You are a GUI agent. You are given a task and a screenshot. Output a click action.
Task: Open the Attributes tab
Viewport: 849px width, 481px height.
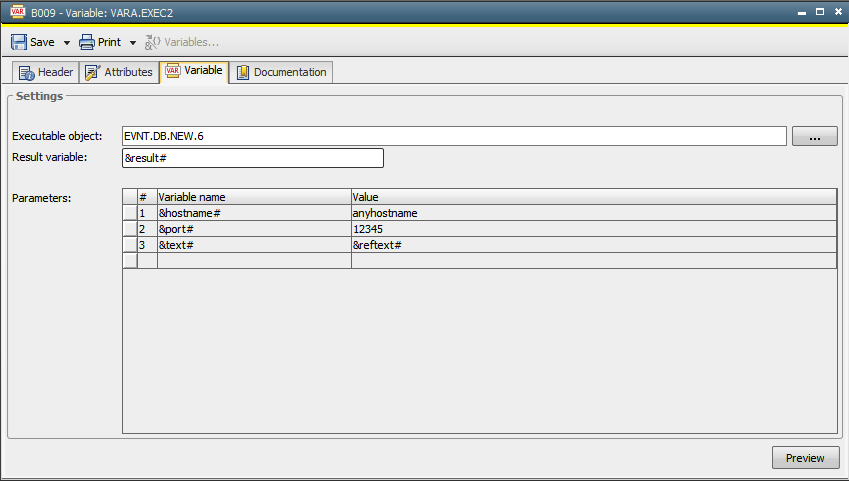(119, 72)
